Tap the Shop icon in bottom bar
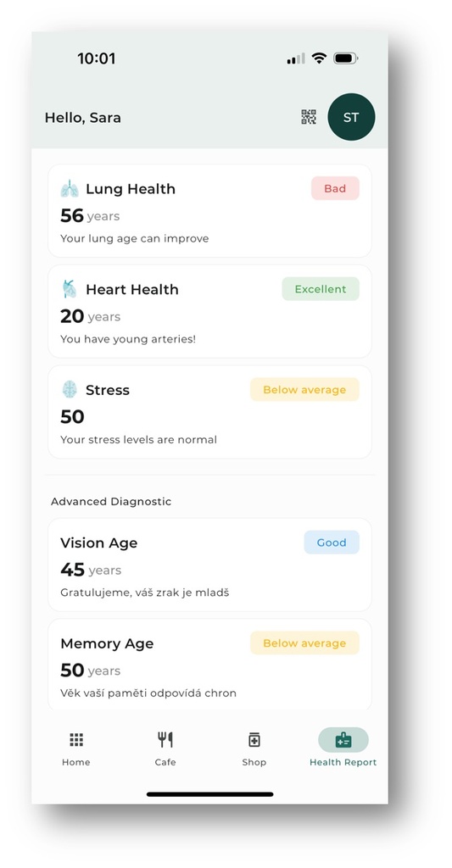Screen dimensions: 452x868 [254, 739]
